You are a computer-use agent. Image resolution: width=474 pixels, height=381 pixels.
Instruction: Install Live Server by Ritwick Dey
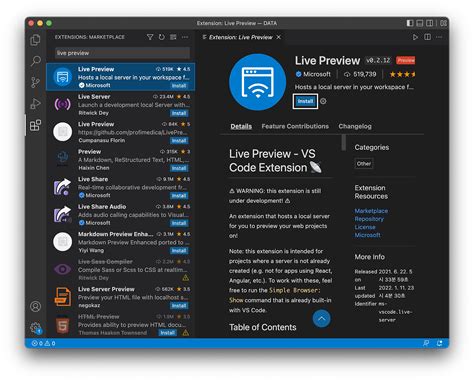pos(179,113)
